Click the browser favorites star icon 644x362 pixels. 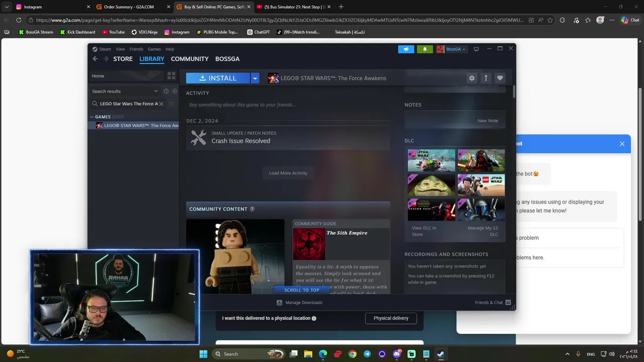click(x=550, y=20)
